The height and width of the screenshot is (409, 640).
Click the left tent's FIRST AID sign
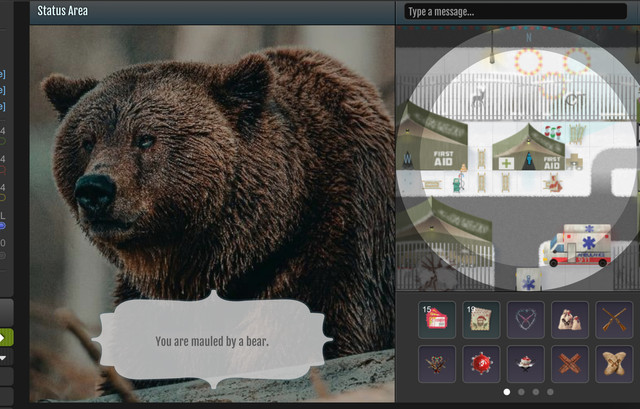443,158
